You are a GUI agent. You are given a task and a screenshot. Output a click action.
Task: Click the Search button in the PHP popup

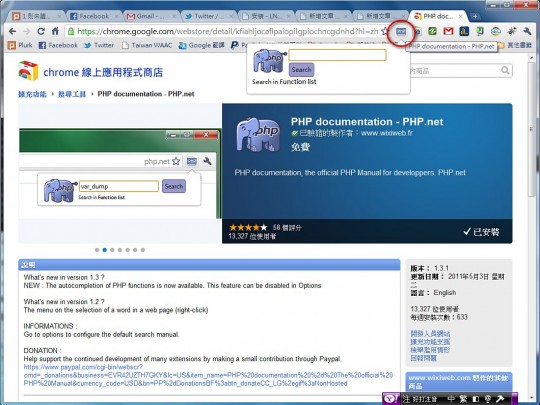(x=301, y=70)
